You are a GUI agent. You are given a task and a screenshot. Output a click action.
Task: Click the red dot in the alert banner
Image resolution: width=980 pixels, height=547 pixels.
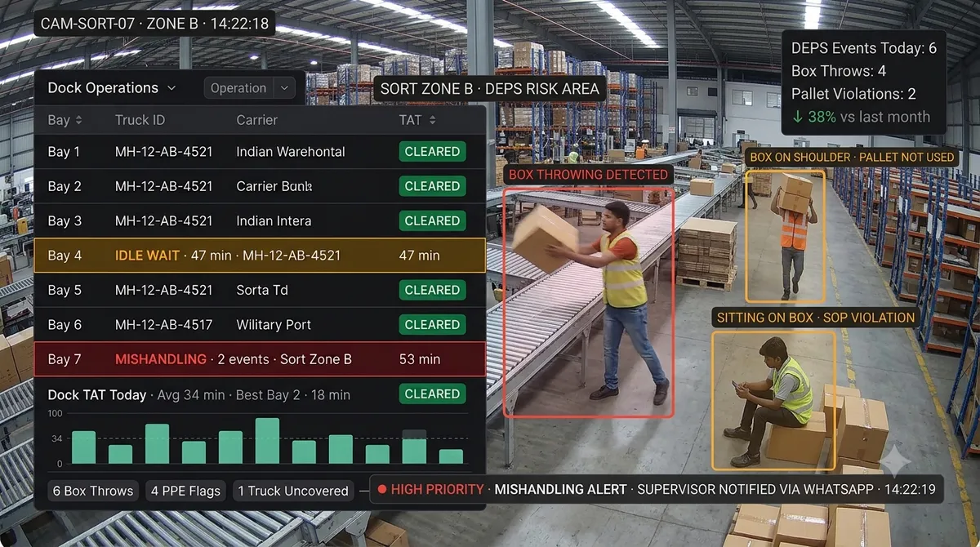click(x=381, y=490)
